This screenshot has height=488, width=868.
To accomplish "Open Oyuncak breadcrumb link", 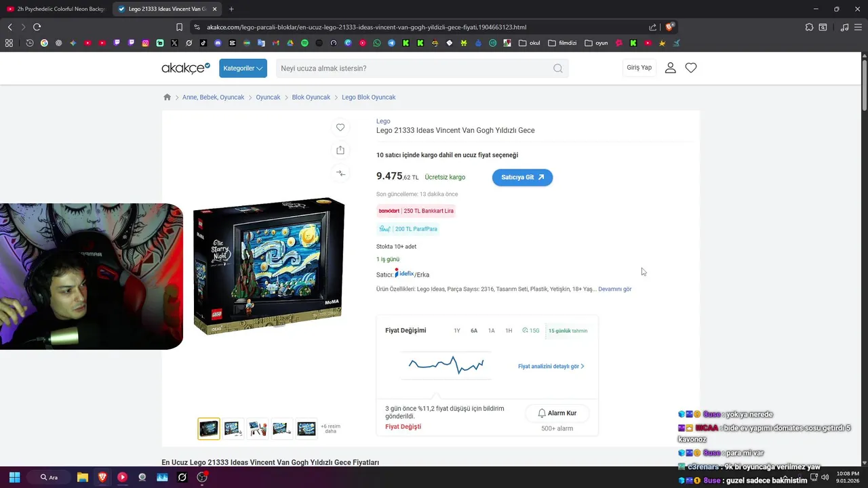I will 268,97.
